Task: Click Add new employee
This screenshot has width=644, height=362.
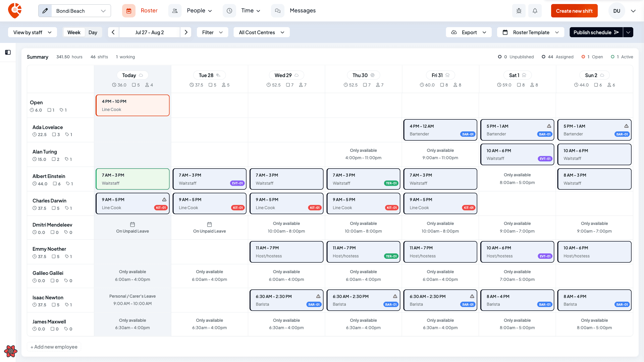Action: click(54, 347)
